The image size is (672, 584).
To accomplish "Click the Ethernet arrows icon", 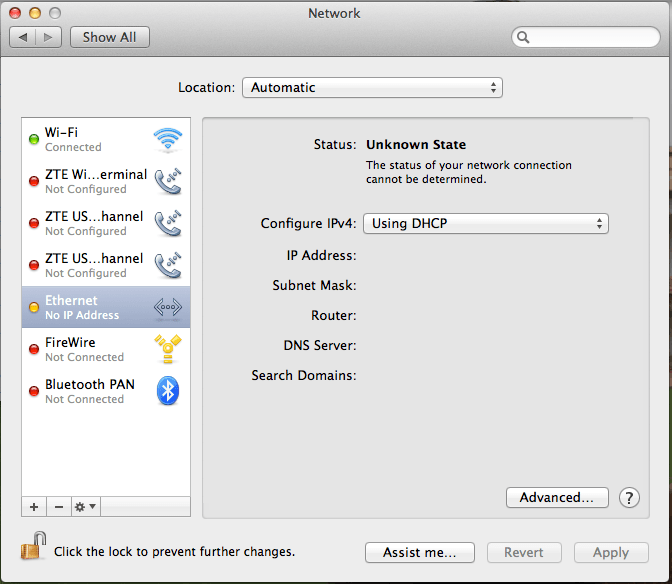I will (x=168, y=307).
